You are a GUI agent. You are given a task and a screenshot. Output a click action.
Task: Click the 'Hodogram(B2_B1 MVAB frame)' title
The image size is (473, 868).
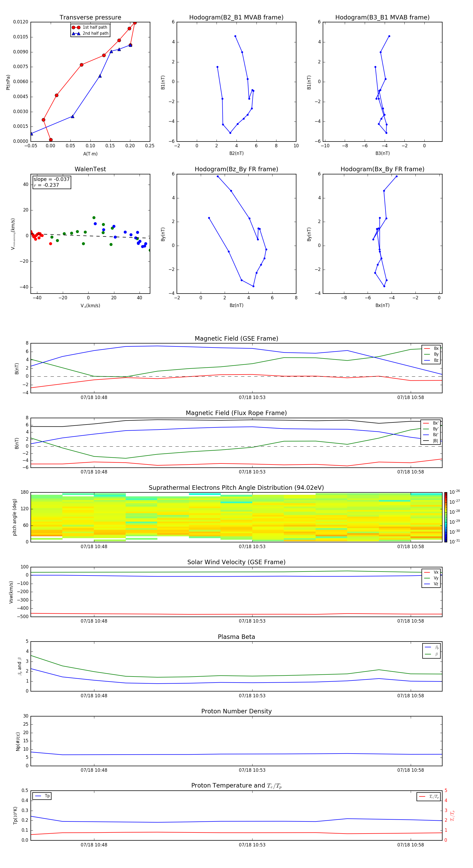[236, 18]
